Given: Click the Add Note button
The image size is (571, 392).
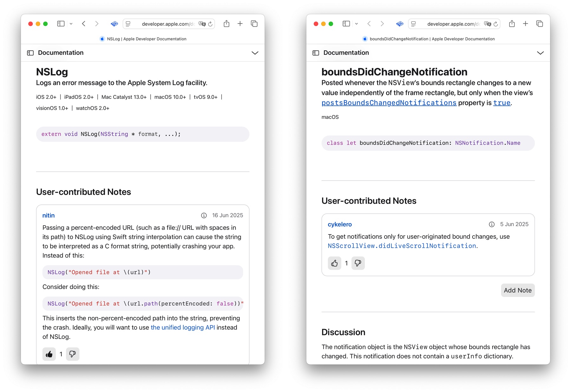Looking at the screenshot, I should [x=518, y=290].
